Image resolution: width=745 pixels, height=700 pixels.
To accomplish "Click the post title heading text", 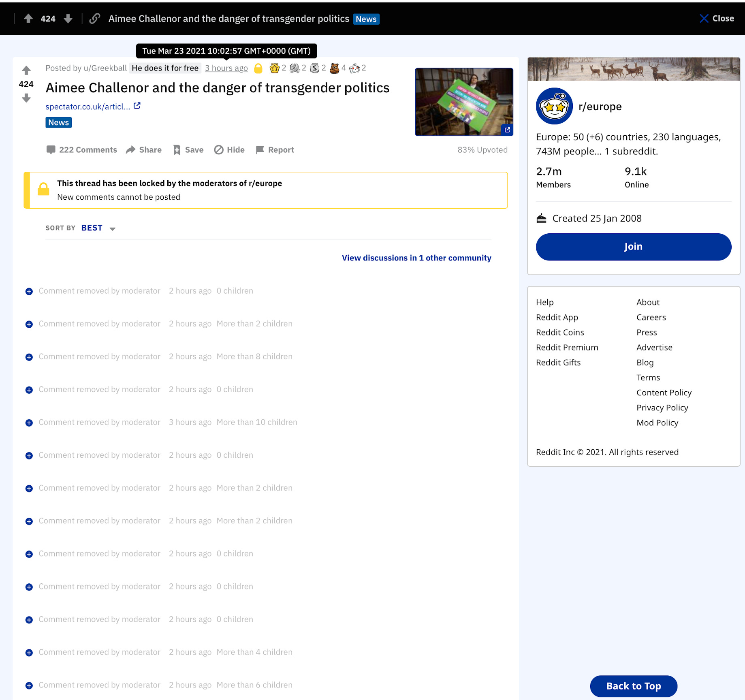I will click(x=218, y=87).
